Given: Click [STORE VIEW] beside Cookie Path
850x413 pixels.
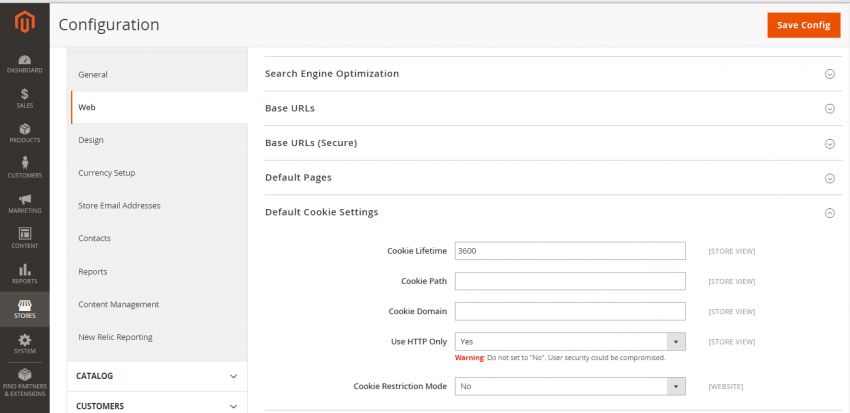Looking at the screenshot, I should tap(731, 282).
